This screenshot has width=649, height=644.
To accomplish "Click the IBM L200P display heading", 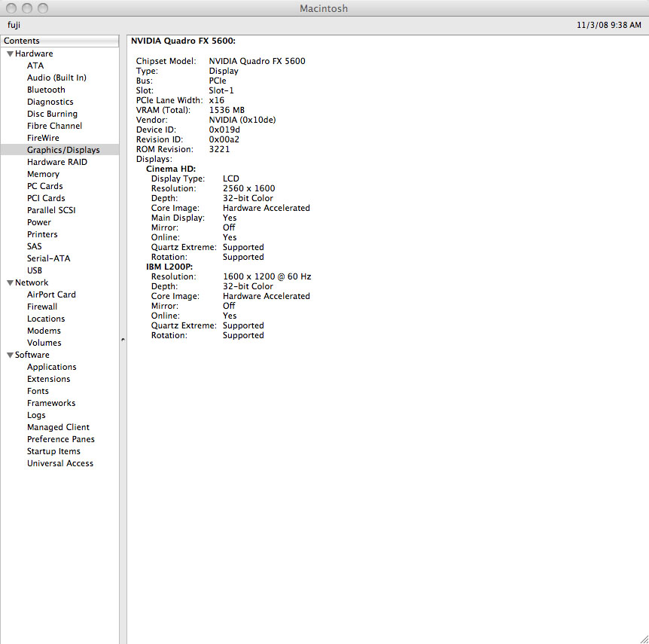I will 169,267.
